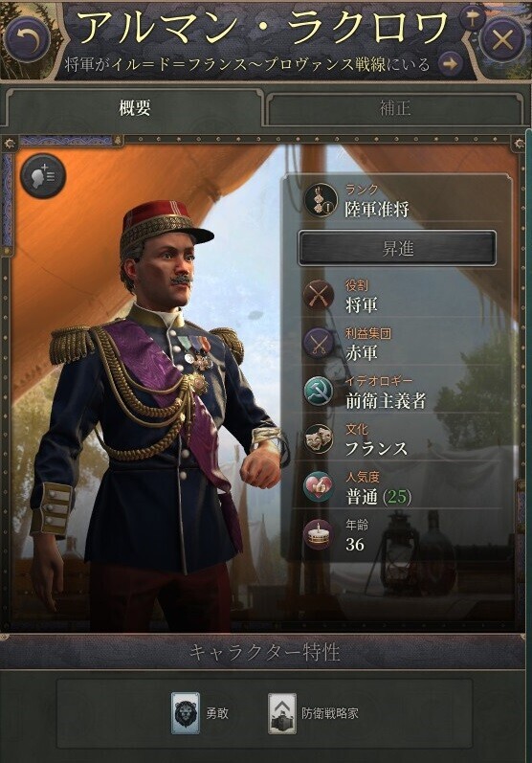Viewport: 532px width, 763px height.
Task: Select the 防衛戦略家 trait card
Action: pyautogui.click(x=282, y=713)
